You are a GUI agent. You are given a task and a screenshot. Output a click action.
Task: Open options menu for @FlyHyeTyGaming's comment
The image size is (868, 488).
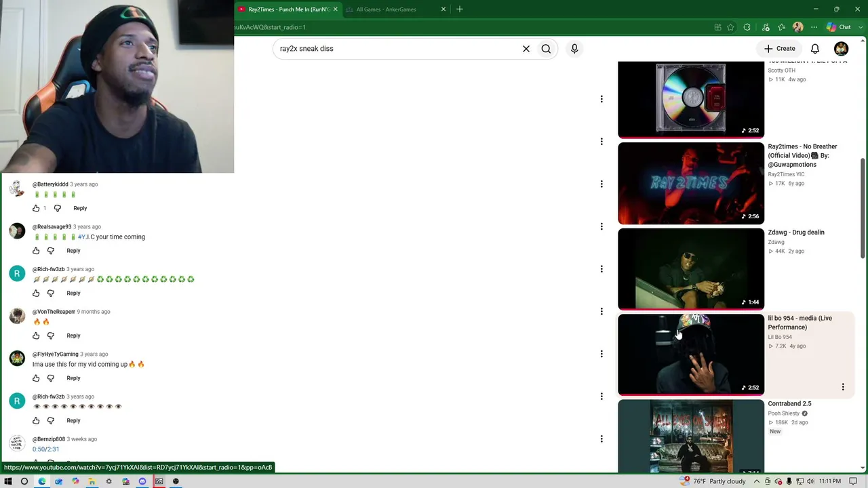coord(601,354)
